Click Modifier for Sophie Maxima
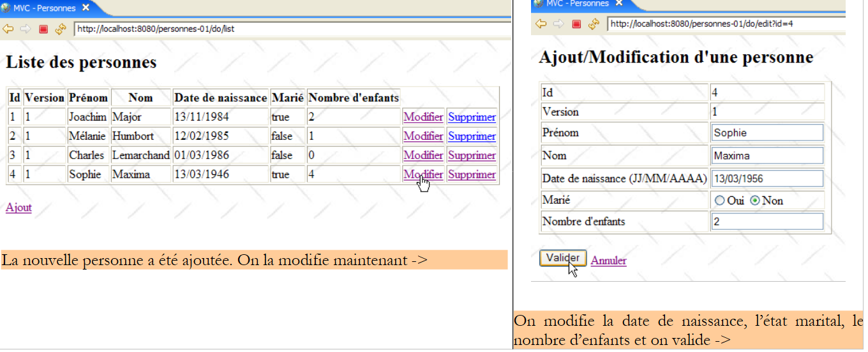The height and width of the screenshot is (352, 868). pos(423,174)
